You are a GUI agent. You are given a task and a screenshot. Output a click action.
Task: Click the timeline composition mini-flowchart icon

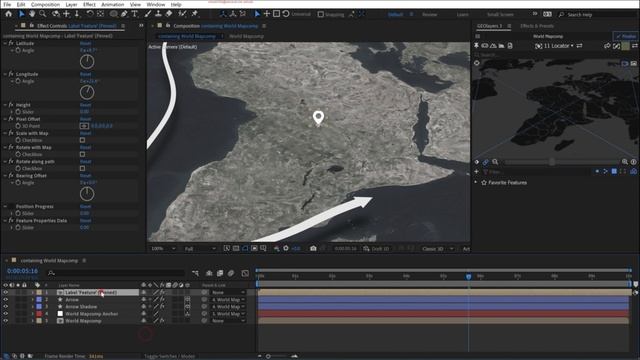click(195, 273)
